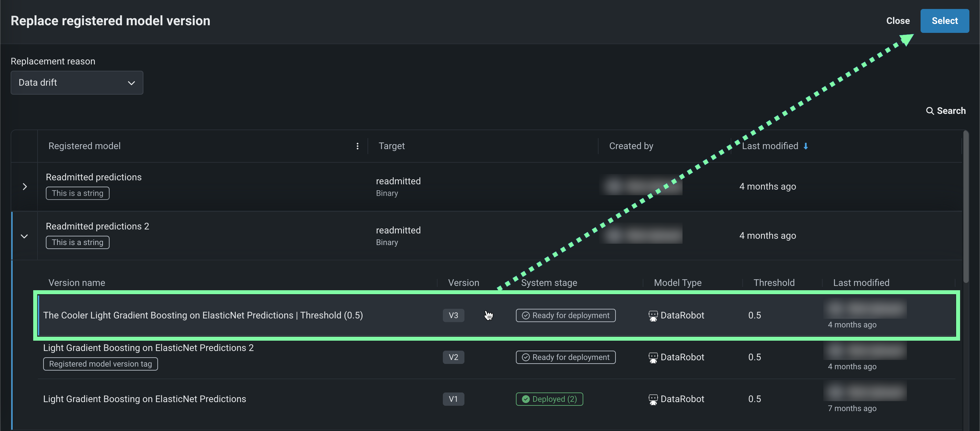The image size is (980, 431).
Task: Click V2 Ready for deployment badge
Action: tap(565, 357)
